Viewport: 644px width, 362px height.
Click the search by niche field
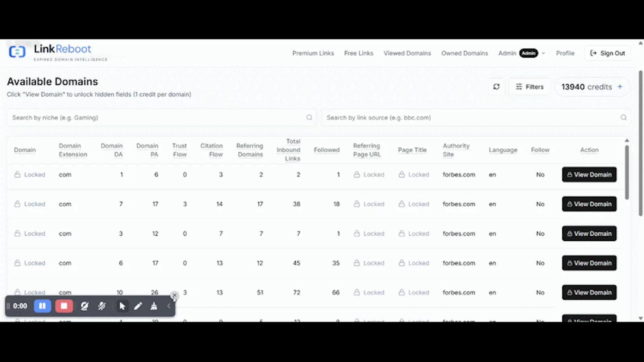coord(161,117)
